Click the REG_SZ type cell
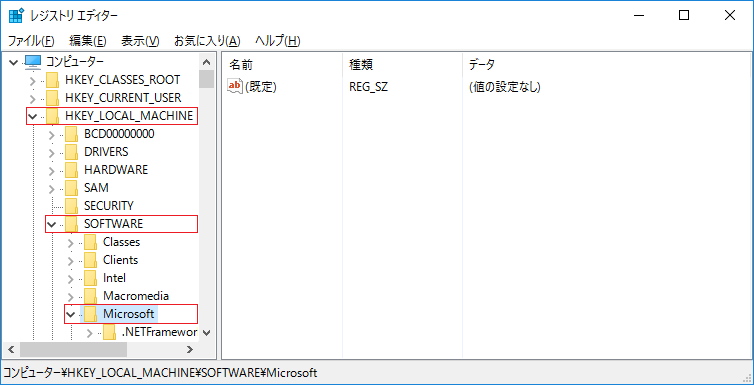The image size is (754, 385). [368, 87]
